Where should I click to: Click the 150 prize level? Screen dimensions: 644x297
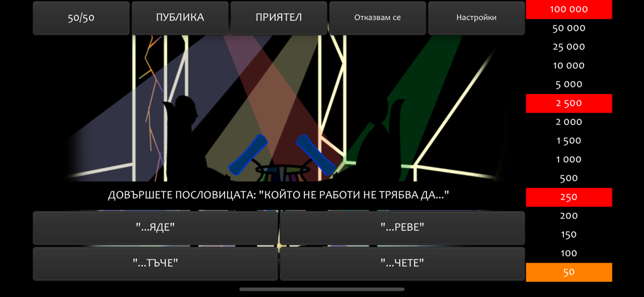569,235
